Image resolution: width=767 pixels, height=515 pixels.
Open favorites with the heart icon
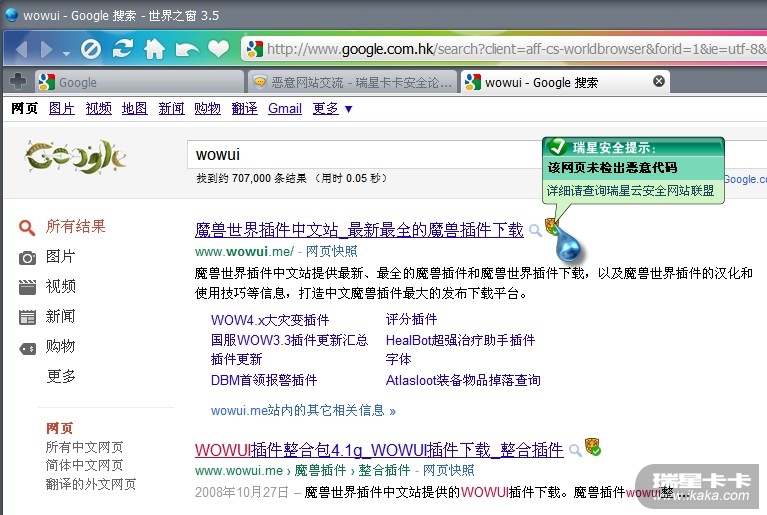coord(218,49)
